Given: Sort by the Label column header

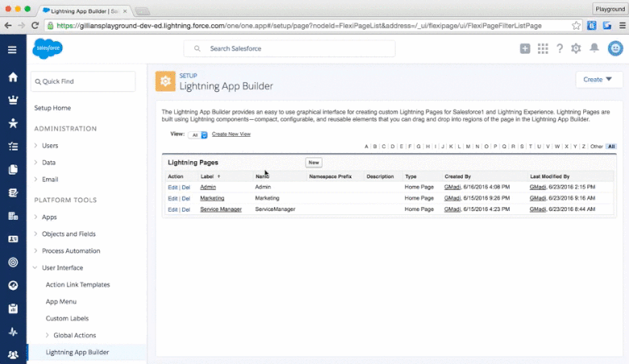Looking at the screenshot, I should 207,176.
